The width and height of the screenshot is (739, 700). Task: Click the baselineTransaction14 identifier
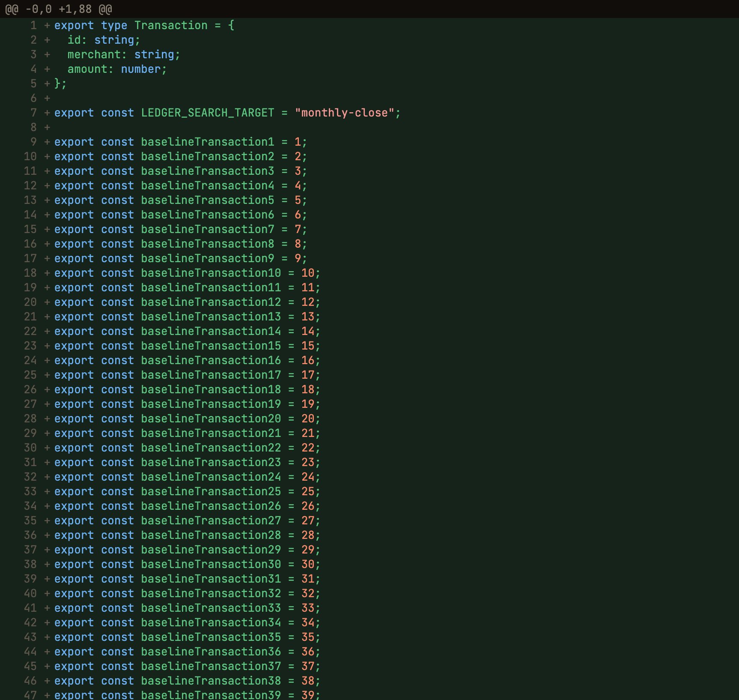point(211,331)
